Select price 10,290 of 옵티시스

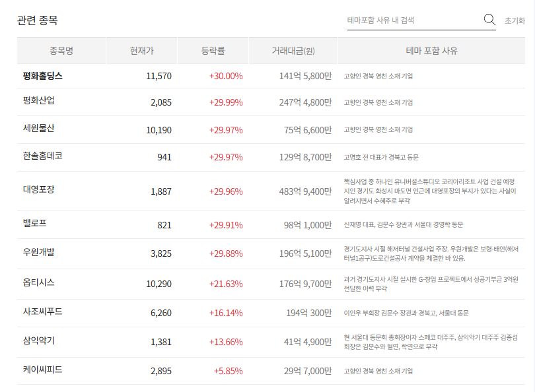tap(159, 284)
